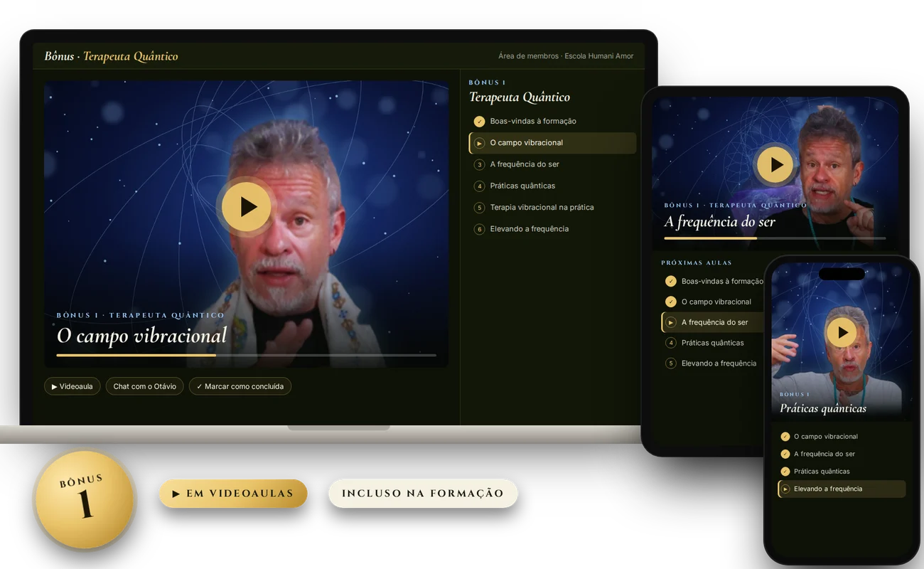The image size is (924, 569).
Task: Play the laptop video O campo vibracional
Action: pyautogui.click(x=246, y=206)
